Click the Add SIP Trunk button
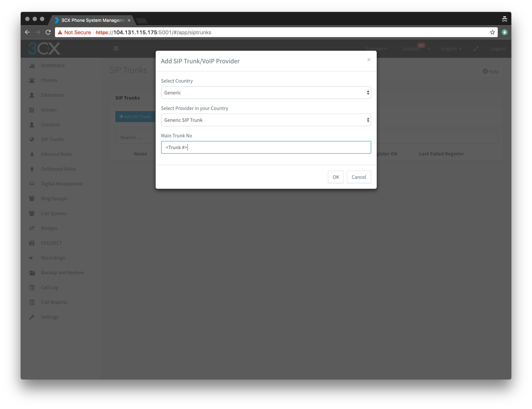 tap(135, 117)
